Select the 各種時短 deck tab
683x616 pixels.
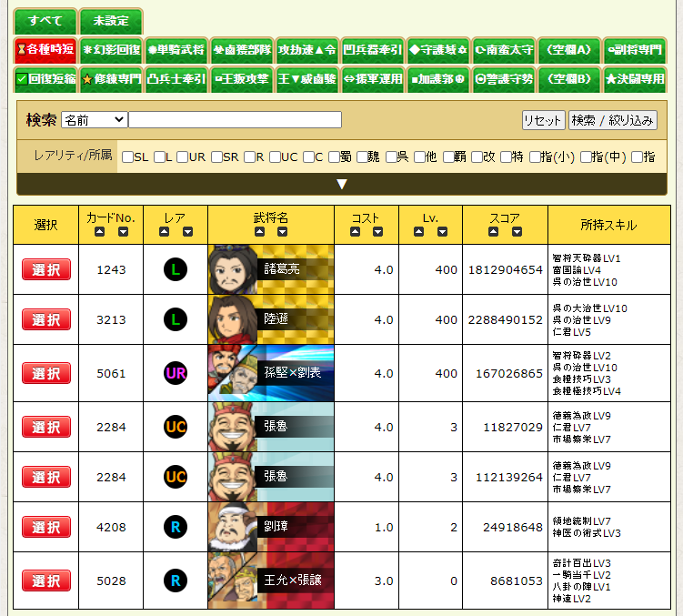[45, 50]
